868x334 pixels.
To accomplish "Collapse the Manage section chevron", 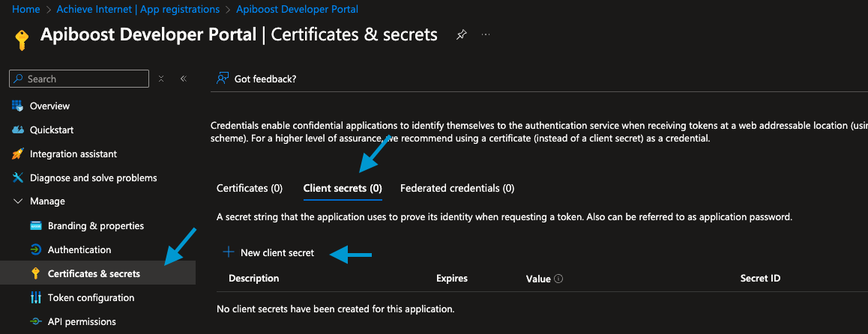I will tap(18, 201).
